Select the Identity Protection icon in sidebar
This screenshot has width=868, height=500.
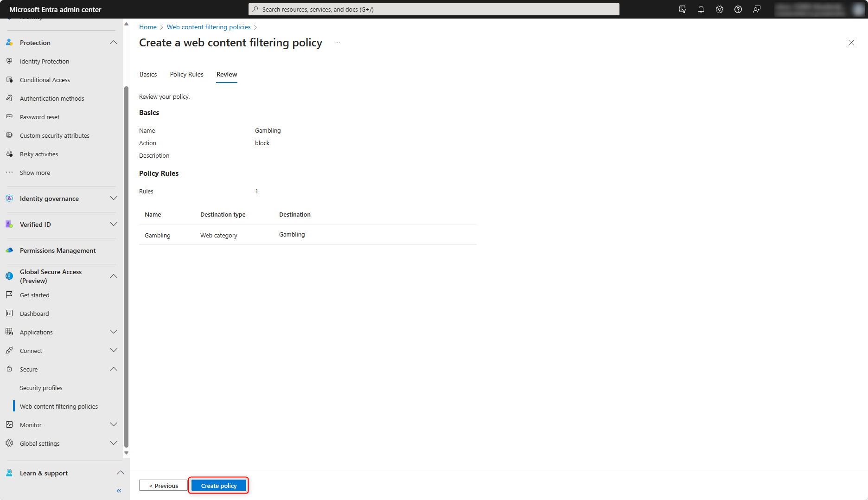tap(9, 61)
